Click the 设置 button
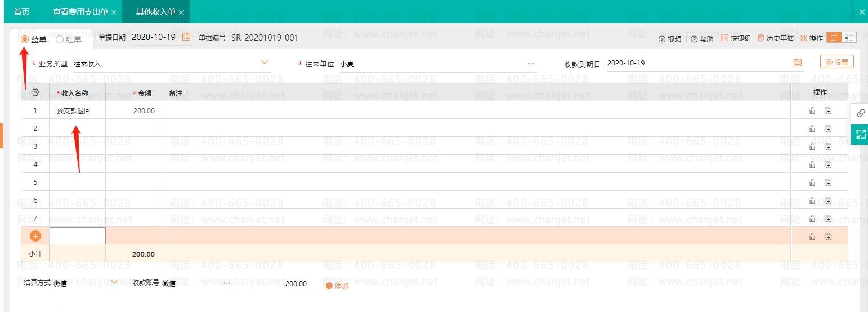Viewport: 868px width, 312px height. 836,62
